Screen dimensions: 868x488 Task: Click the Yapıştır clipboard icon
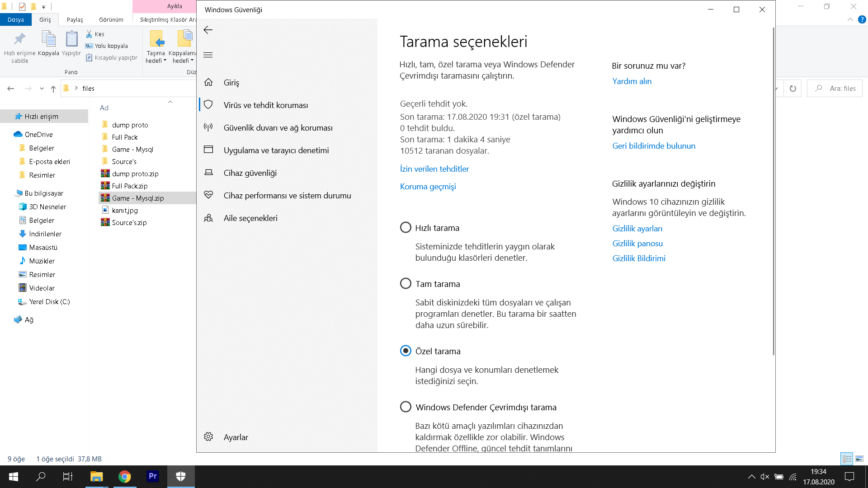71,39
